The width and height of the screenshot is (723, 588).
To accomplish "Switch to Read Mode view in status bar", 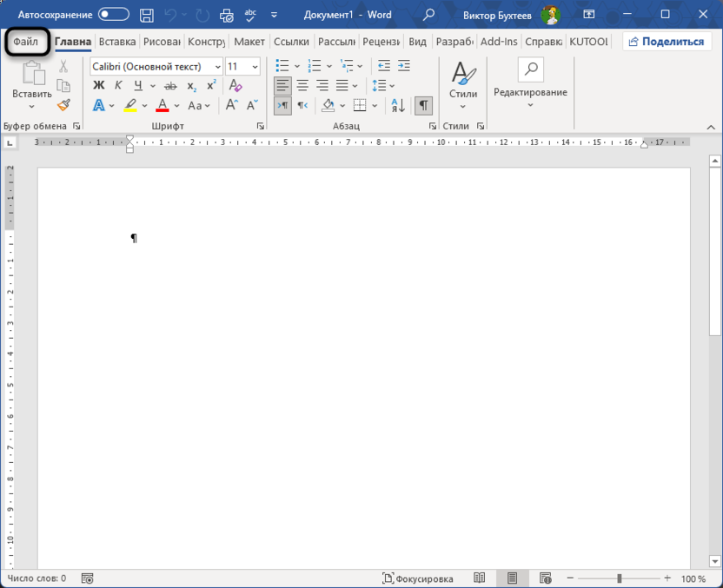I will 480,578.
